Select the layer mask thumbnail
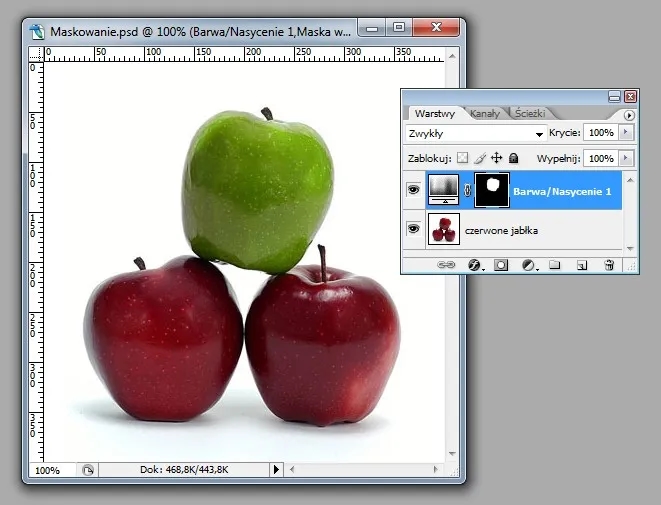661x505 pixels. [492, 190]
